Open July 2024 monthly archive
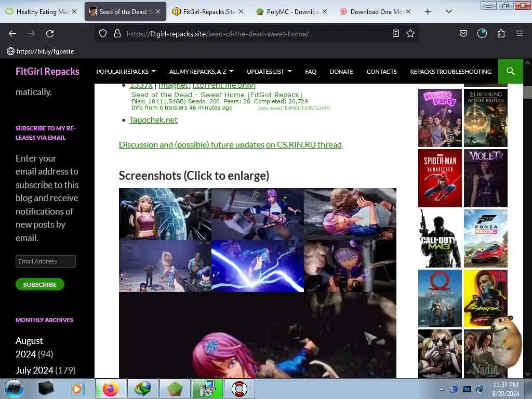The width and height of the screenshot is (532, 399). pyautogui.click(x=34, y=370)
